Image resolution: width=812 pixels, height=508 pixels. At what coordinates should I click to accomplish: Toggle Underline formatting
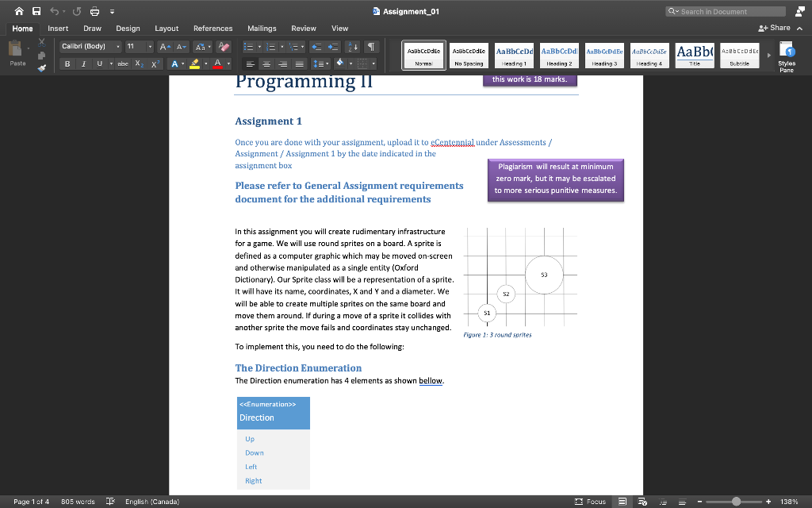point(99,63)
